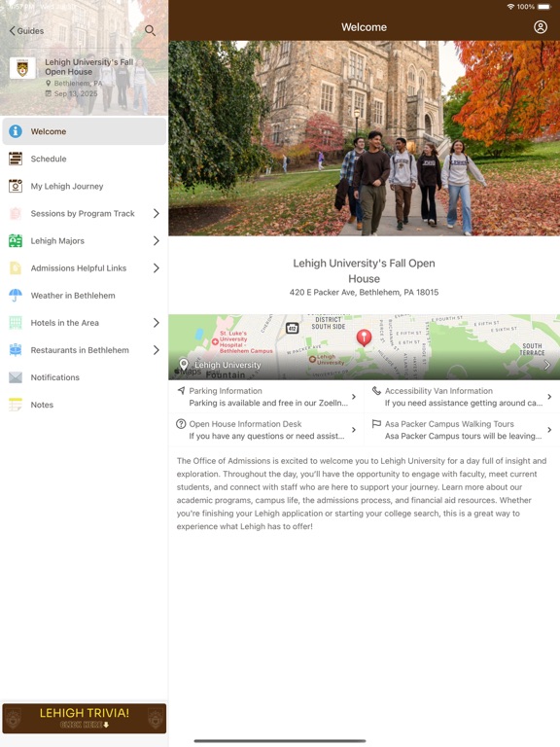
Task: Click the Sessions by Program Track label
Action: [83, 213]
